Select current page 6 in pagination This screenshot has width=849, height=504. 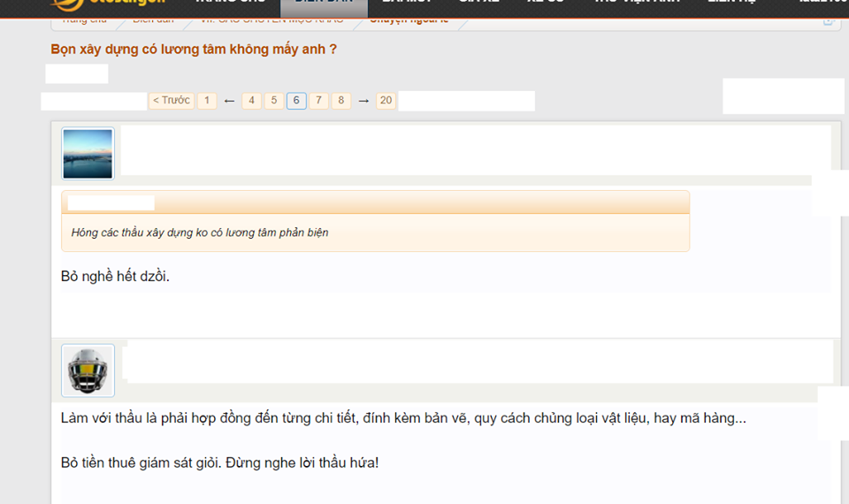point(296,101)
